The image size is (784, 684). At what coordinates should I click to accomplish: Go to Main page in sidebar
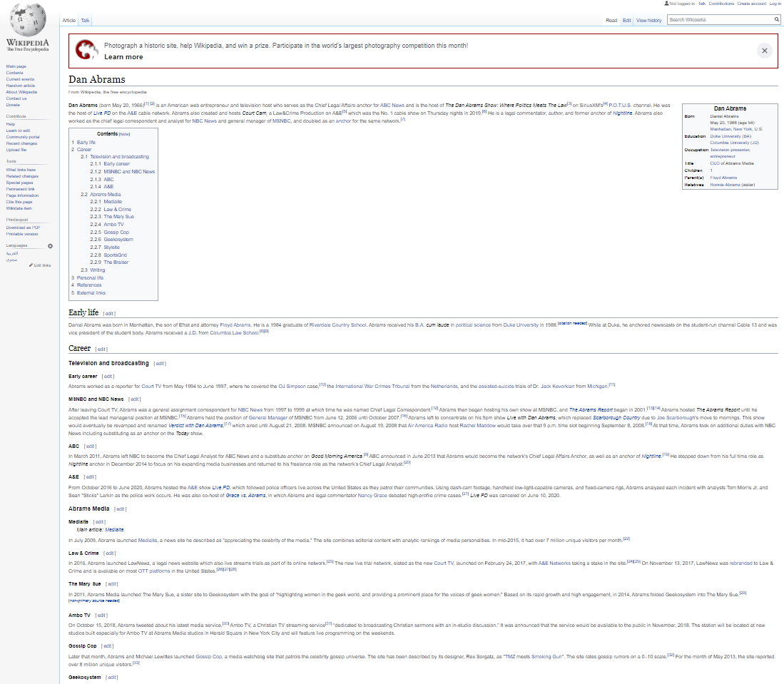coord(16,66)
